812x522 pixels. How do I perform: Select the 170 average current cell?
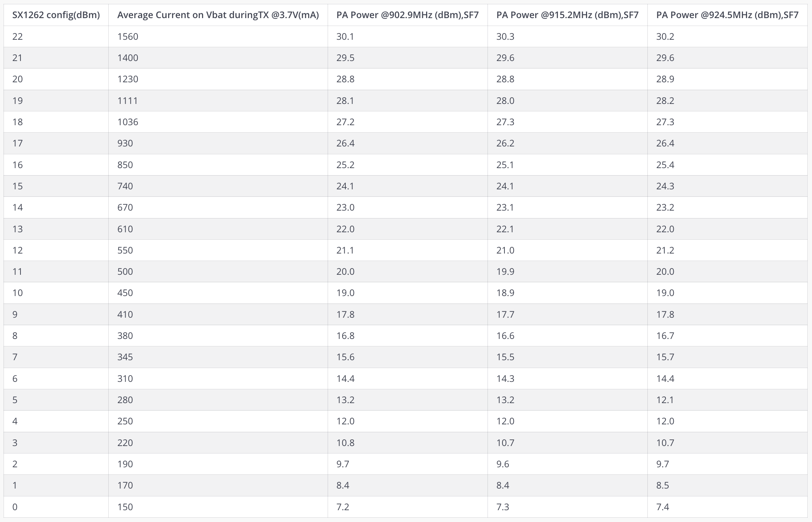point(125,485)
